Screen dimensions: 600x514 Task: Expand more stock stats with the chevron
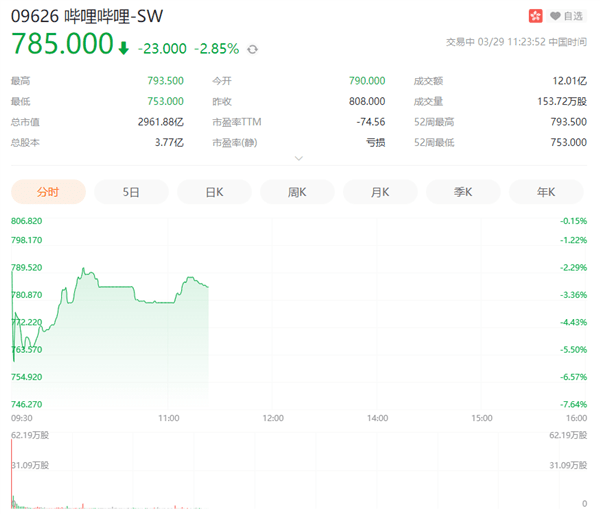pos(298,158)
